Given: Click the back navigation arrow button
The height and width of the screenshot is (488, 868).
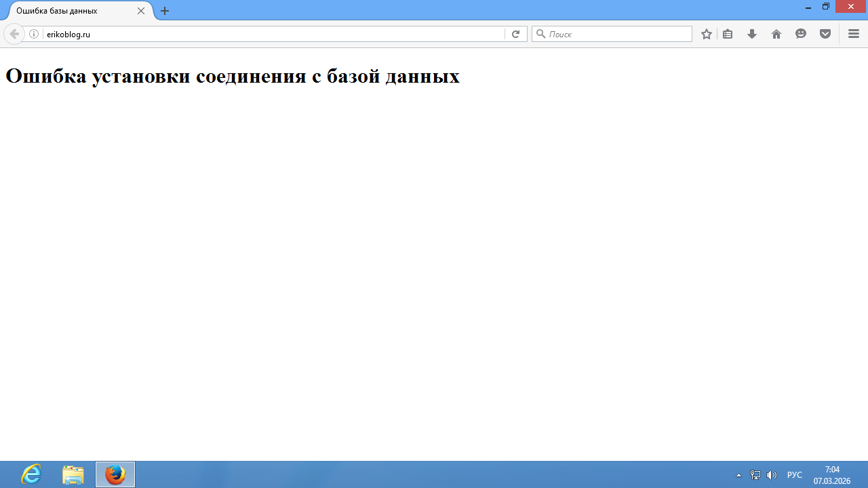Looking at the screenshot, I should tap(14, 34).
